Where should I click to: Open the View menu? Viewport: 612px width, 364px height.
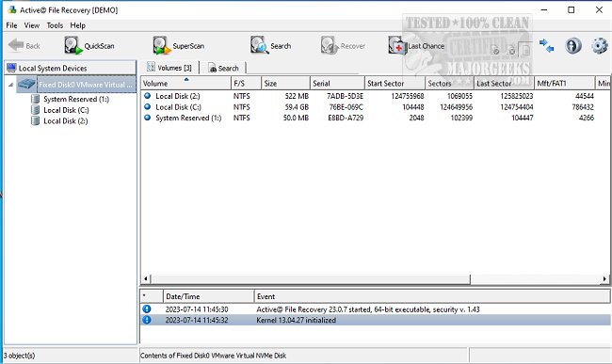pyautogui.click(x=32, y=25)
